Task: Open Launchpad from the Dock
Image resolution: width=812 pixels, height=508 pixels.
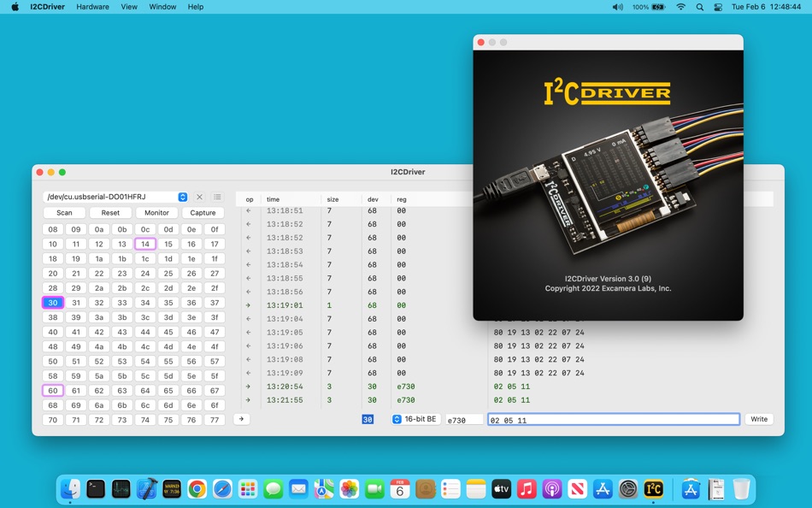Action: pos(248,489)
